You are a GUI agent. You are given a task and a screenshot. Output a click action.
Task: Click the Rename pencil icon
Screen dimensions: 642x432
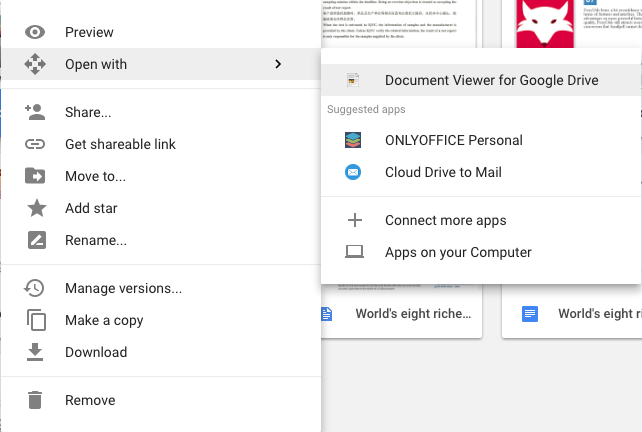coord(35,240)
